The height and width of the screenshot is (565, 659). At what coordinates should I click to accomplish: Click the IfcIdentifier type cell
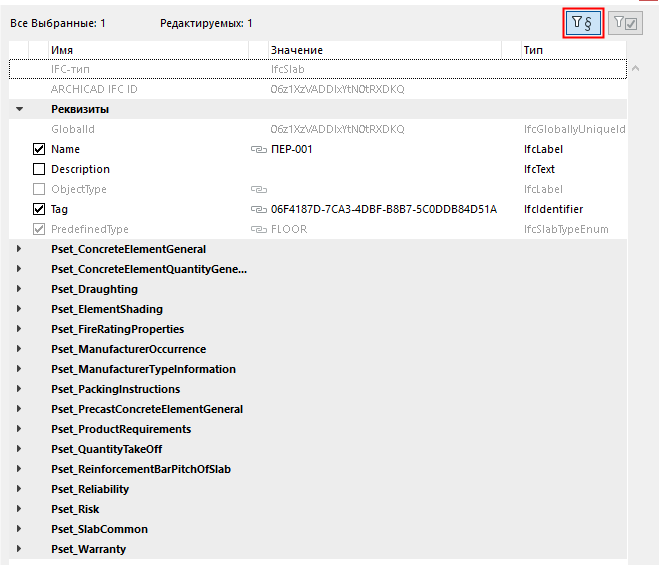(x=553, y=209)
